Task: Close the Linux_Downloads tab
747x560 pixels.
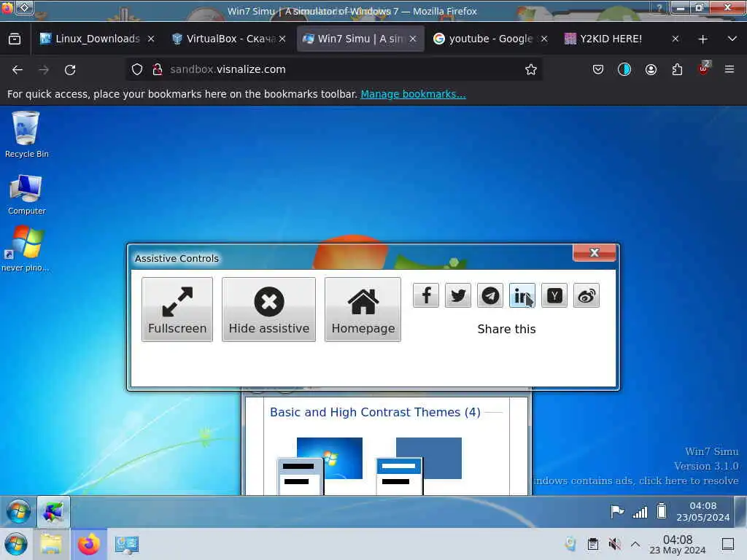Action: [x=151, y=39]
